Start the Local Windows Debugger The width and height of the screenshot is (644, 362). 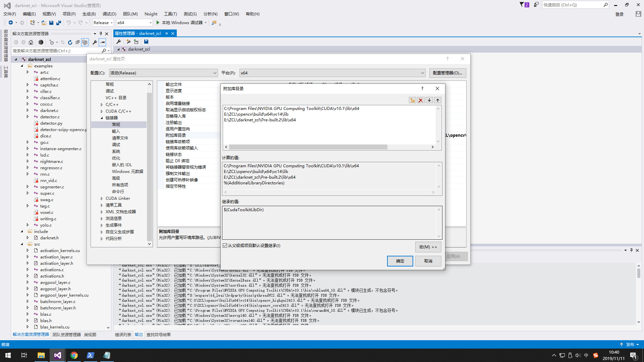click(x=181, y=23)
